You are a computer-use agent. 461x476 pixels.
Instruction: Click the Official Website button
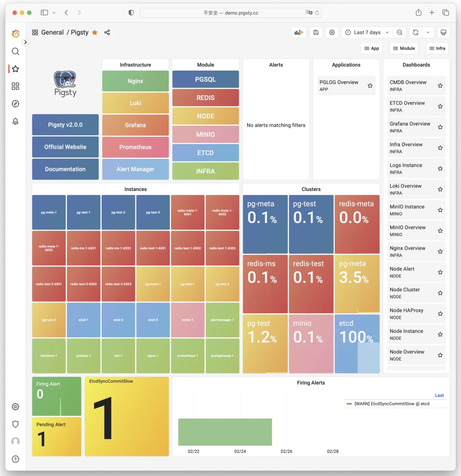click(x=65, y=147)
